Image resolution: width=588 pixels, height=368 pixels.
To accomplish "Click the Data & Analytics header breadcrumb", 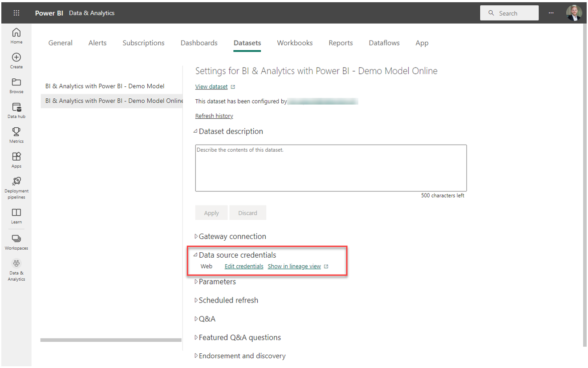I will coord(92,13).
